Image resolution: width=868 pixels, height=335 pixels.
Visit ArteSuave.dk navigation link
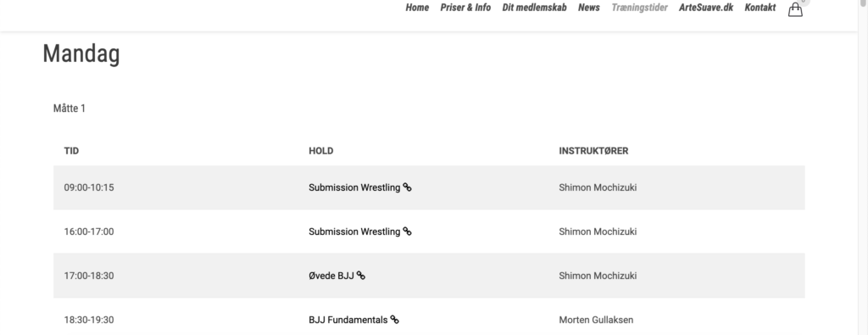706,8
